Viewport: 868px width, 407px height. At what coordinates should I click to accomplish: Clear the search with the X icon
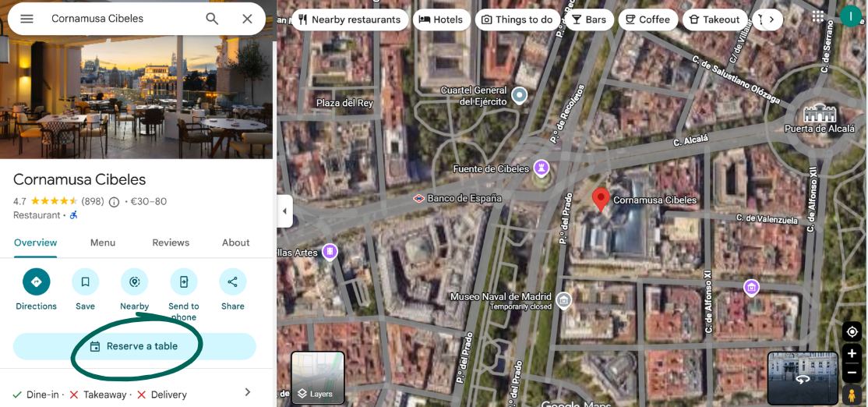coord(248,19)
